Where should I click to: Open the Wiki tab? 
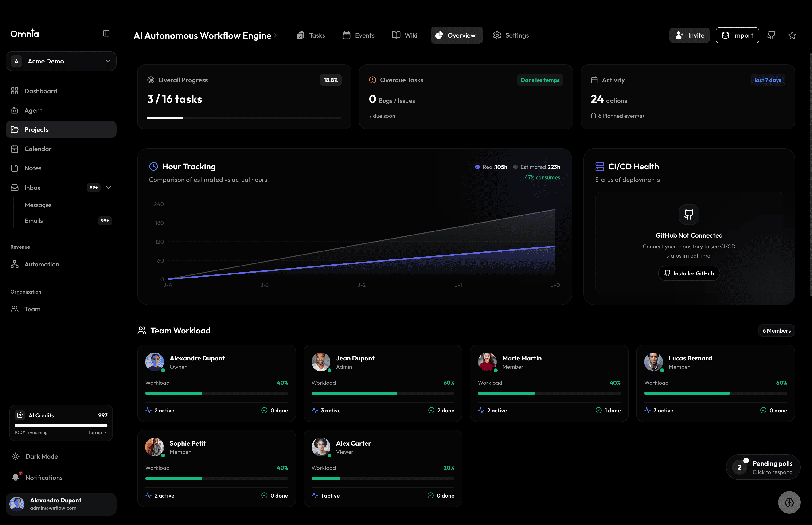pyautogui.click(x=404, y=35)
